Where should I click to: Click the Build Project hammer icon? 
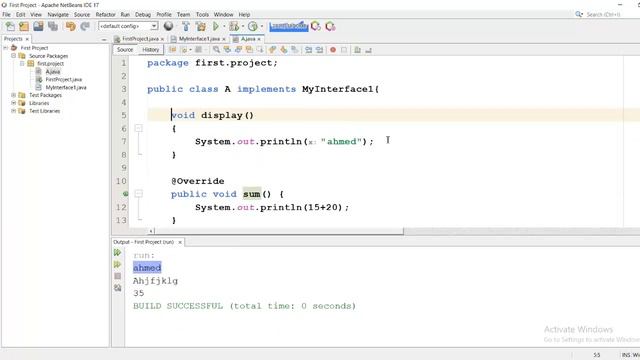tap(186, 27)
